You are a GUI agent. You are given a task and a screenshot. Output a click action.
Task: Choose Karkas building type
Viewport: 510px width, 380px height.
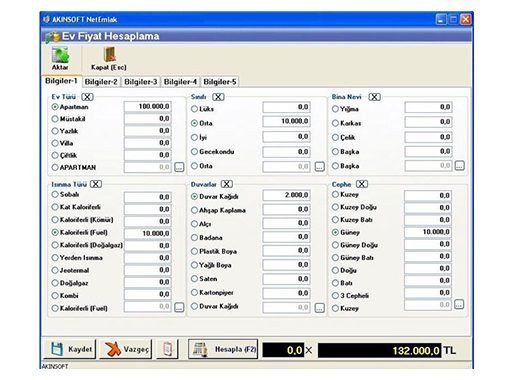335,123
